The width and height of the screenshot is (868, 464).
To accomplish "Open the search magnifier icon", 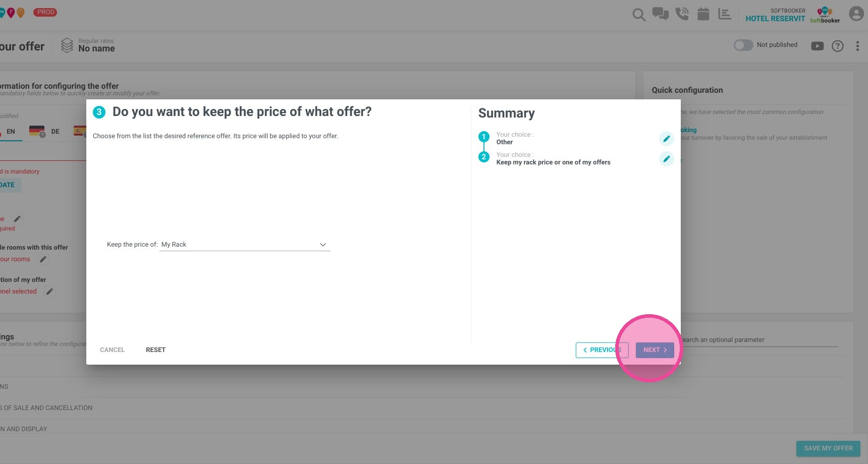I will point(639,15).
